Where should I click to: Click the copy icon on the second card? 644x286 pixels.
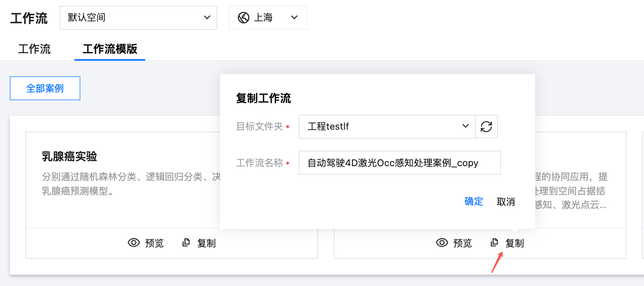494,243
